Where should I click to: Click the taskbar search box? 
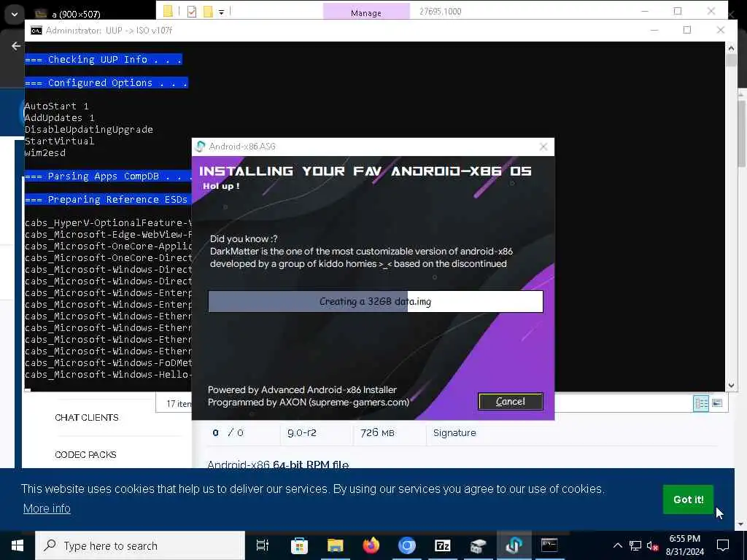tap(140, 545)
